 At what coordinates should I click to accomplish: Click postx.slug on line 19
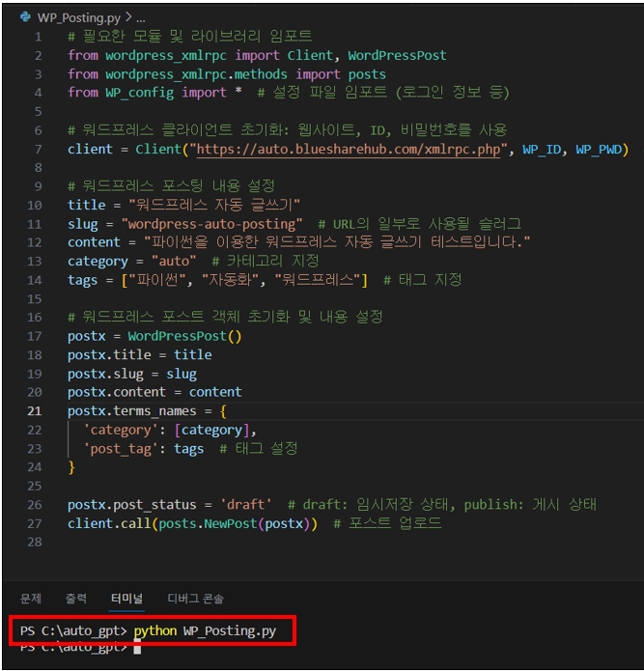tap(105, 374)
